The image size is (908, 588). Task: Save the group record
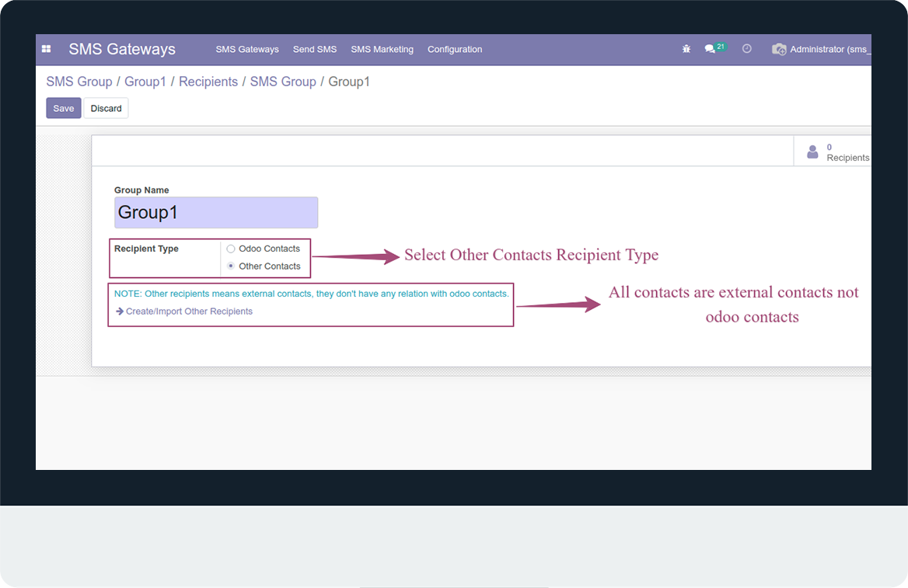[64, 108]
